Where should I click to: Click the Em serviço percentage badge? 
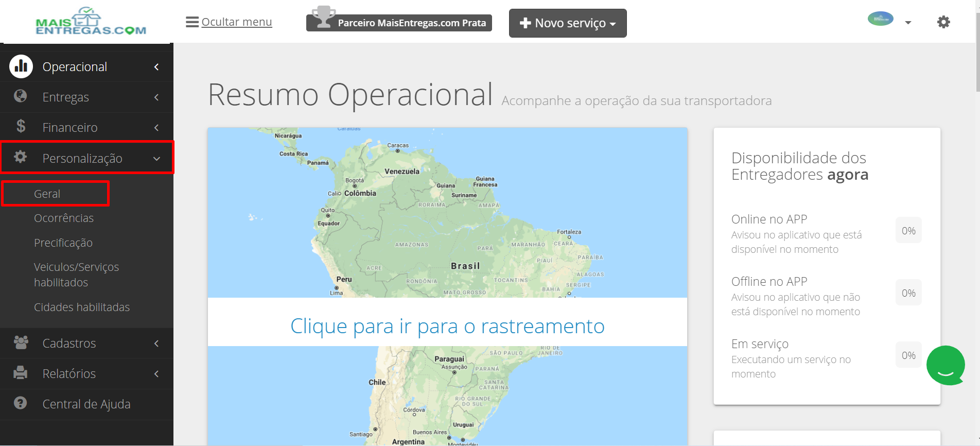(908, 355)
